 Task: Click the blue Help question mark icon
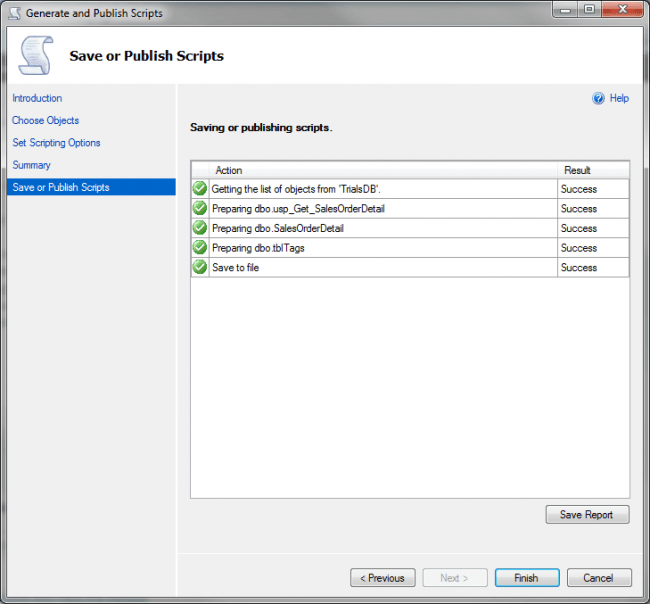pos(598,99)
